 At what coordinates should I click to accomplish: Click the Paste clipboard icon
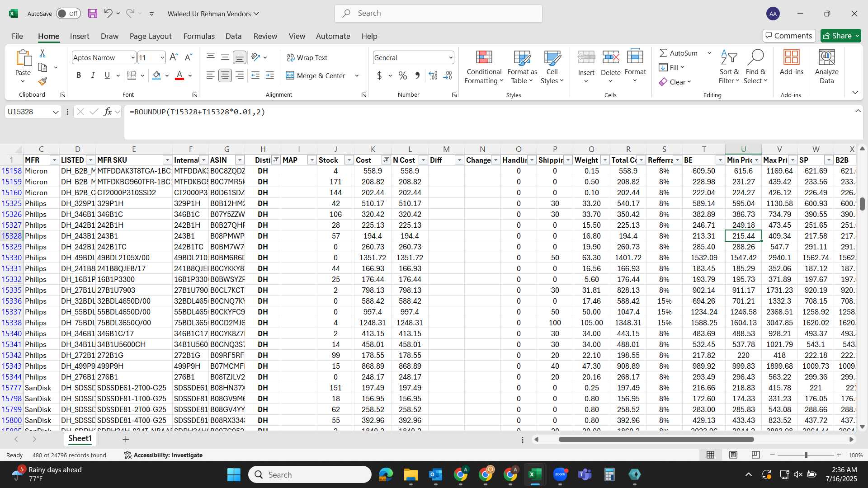coord(23,59)
